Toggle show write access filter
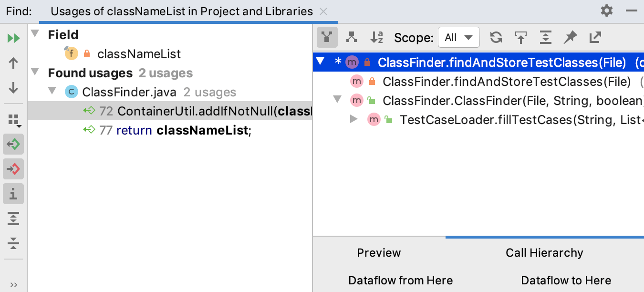Image resolution: width=644 pixels, height=292 pixels. click(13, 169)
